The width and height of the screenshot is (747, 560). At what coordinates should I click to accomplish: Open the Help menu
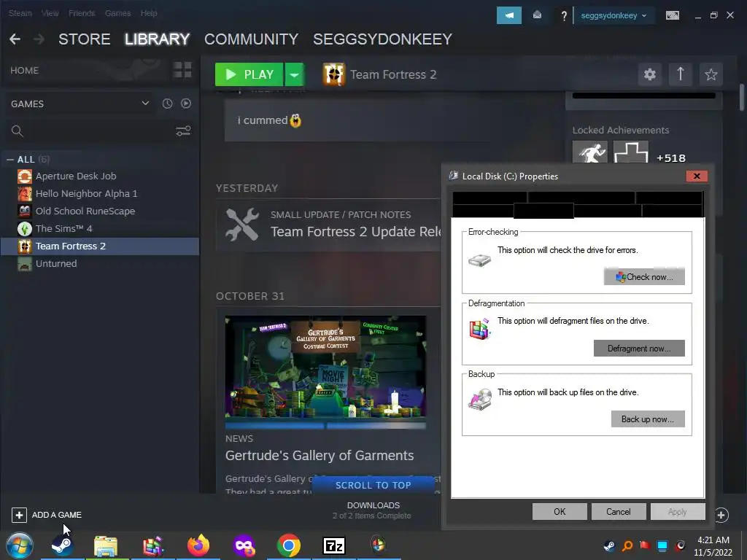(149, 13)
